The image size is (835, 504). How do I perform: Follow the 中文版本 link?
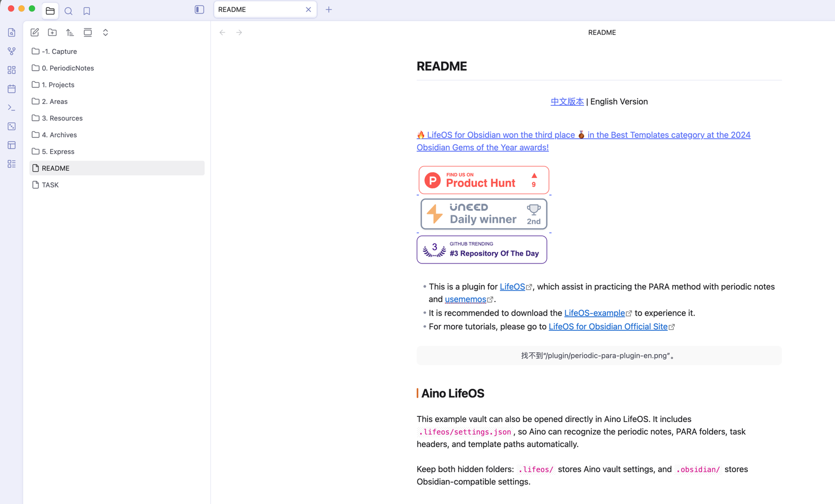567,102
